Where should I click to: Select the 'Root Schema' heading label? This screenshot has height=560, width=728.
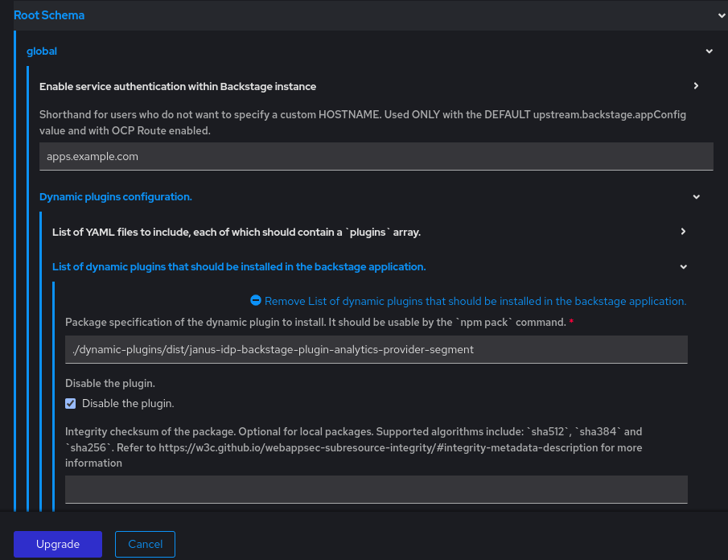49,15
